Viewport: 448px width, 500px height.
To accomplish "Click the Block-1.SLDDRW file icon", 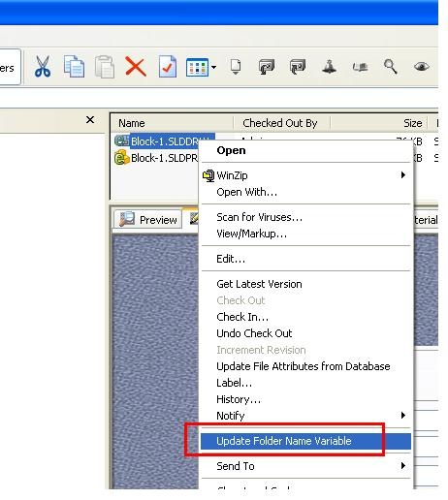I will click(121, 141).
